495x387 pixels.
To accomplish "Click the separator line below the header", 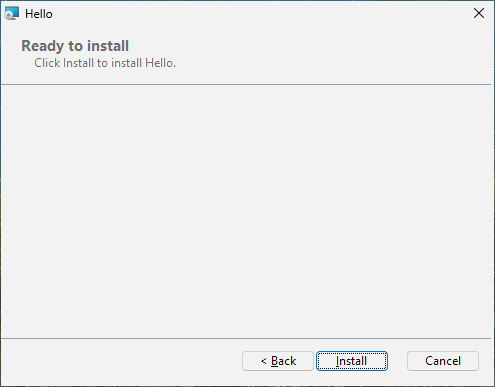I will tap(246, 85).
